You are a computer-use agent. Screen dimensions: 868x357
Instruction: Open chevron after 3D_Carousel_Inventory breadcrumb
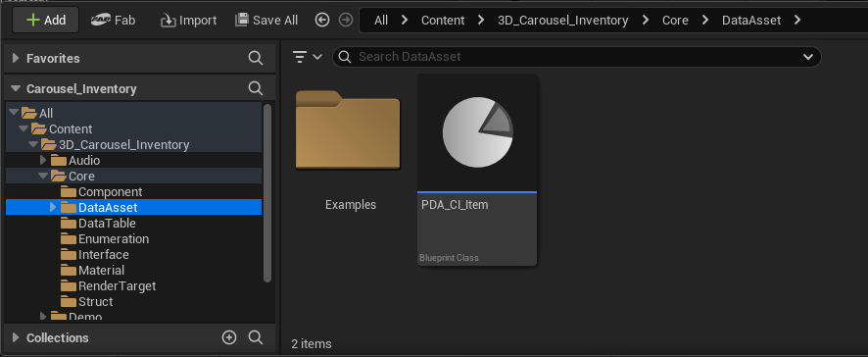point(645,21)
